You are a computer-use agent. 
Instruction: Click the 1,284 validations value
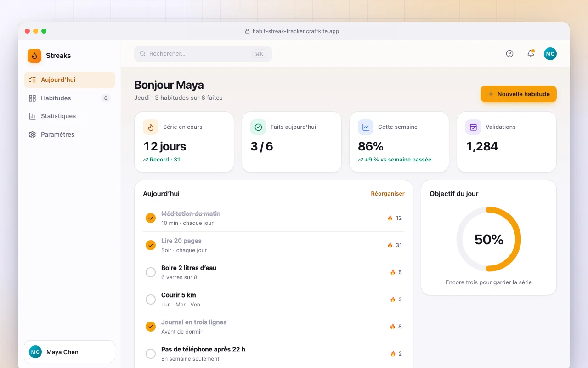[x=482, y=146]
